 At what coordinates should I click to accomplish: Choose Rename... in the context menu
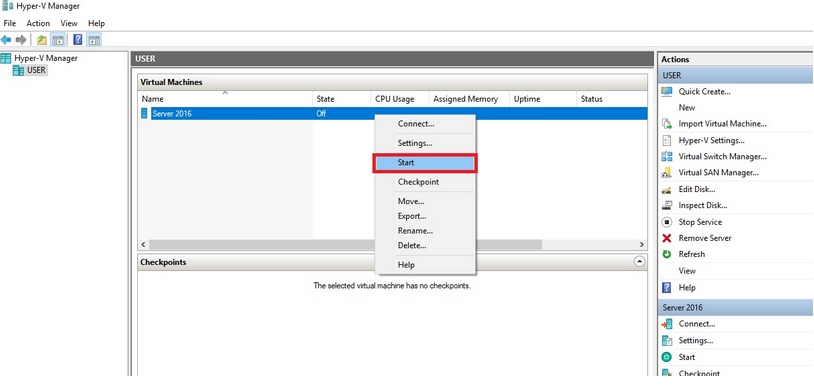(x=425, y=231)
